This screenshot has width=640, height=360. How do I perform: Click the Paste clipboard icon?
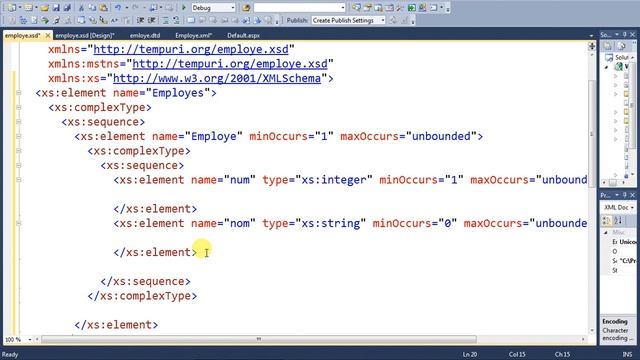[x=103, y=8]
